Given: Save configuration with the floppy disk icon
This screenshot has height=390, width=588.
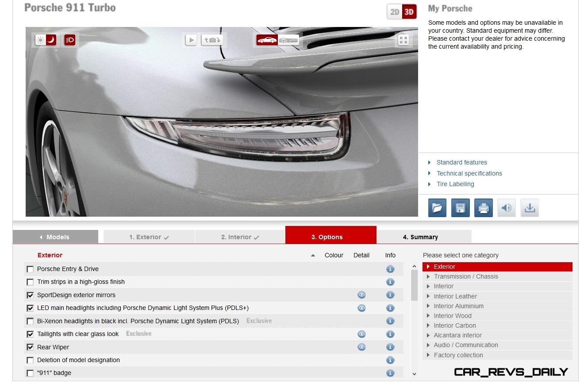Looking at the screenshot, I should point(460,208).
